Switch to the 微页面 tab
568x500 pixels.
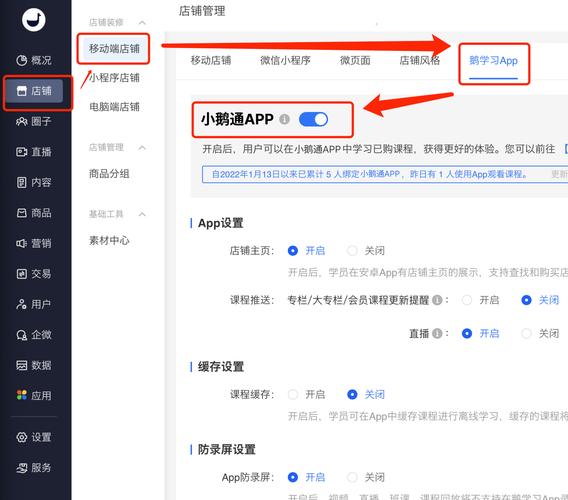click(x=355, y=60)
